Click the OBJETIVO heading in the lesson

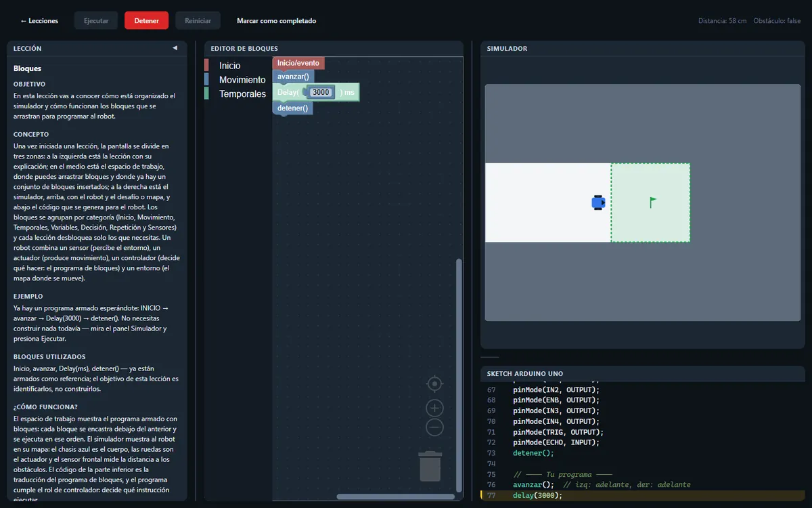(x=30, y=84)
